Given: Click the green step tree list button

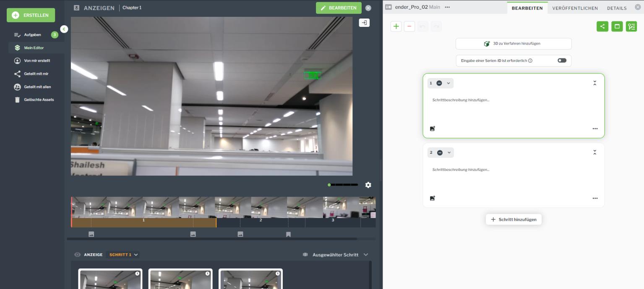Looking at the screenshot, I should coord(631,26).
